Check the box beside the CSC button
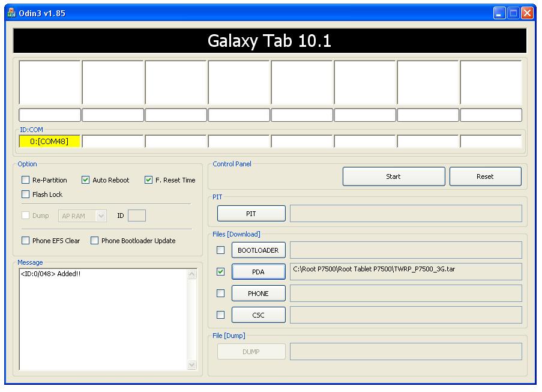This screenshot has width=542, height=392. 220,315
